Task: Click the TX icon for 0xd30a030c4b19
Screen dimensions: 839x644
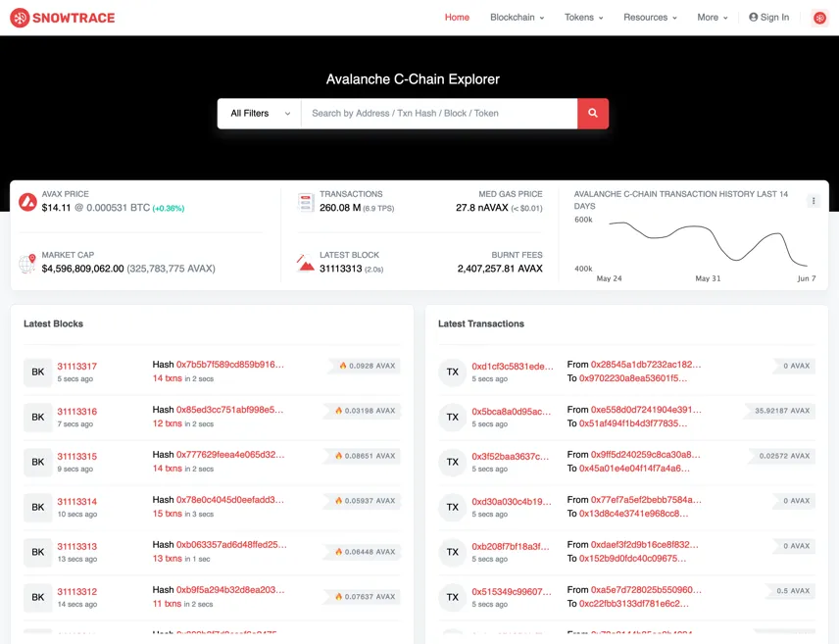Action: coord(453,507)
